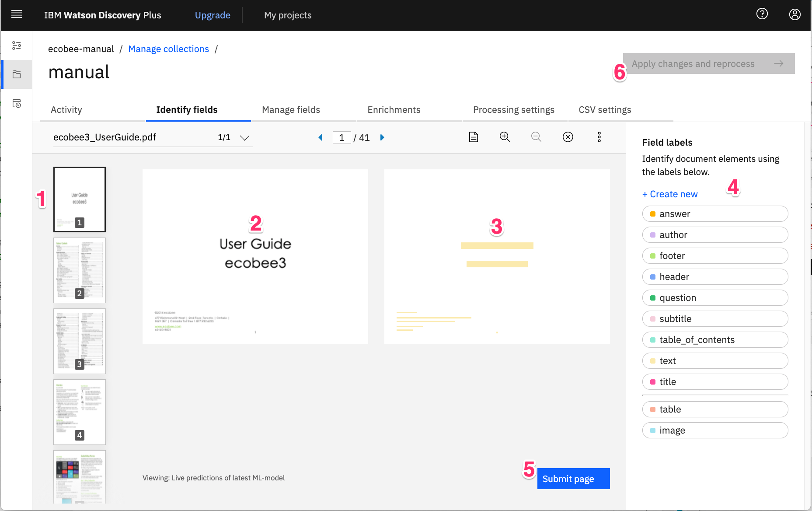Switch to the Activity tab

click(66, 110)
